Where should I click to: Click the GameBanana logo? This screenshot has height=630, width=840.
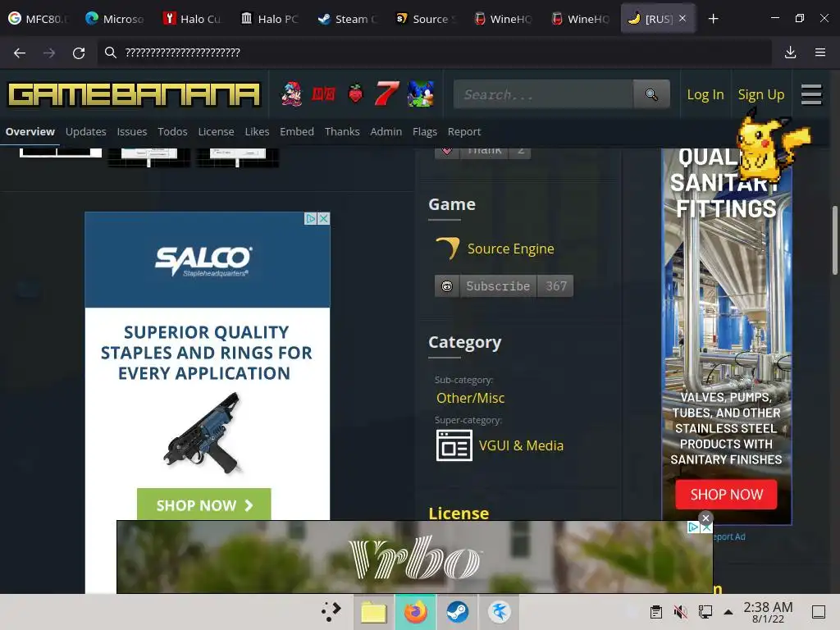pyautogui.click(x=134, y=95)
